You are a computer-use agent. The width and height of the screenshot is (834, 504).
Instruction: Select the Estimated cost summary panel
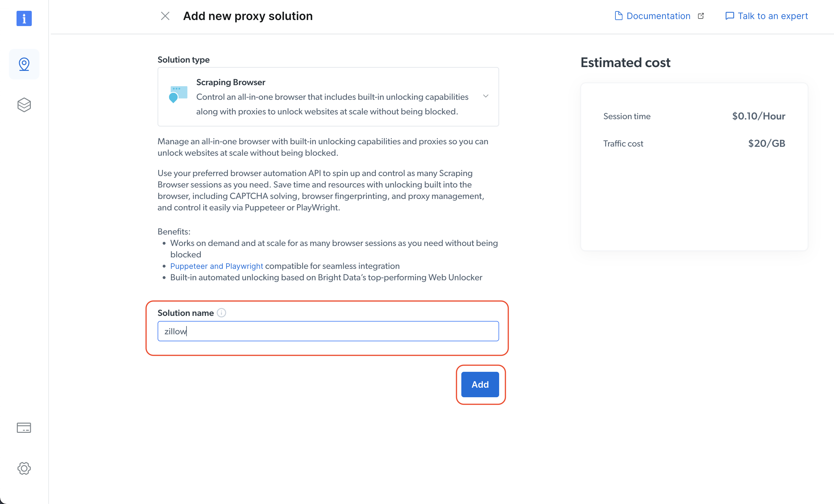[x=694, y=166]
